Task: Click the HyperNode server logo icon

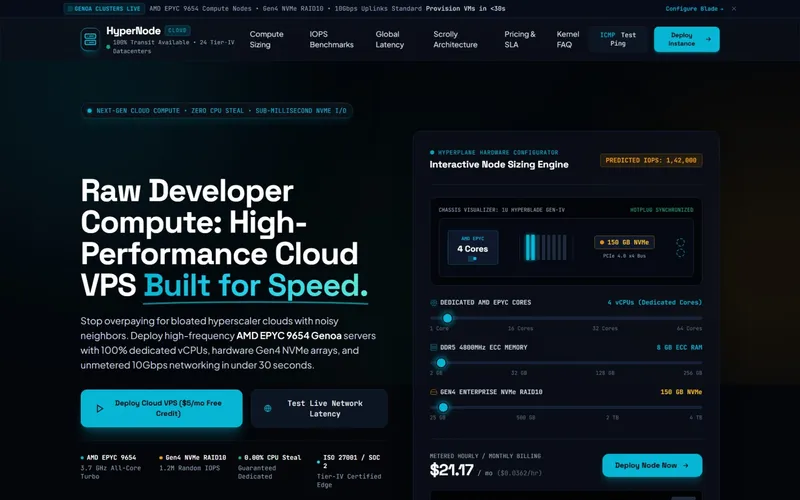Action: [90, 39]
